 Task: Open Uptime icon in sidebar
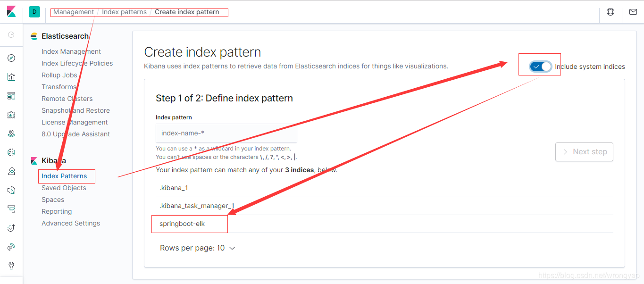11,228
